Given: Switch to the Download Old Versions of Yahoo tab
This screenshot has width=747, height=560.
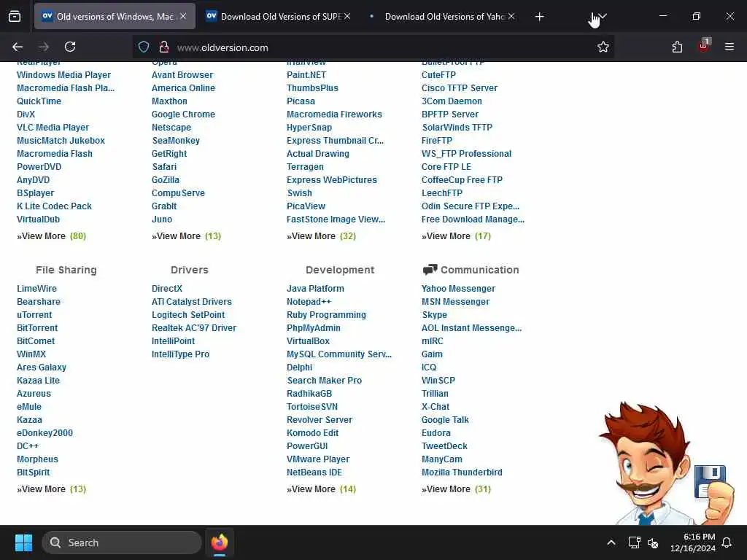Looking at the screenshot, I should tap(443, 16).
